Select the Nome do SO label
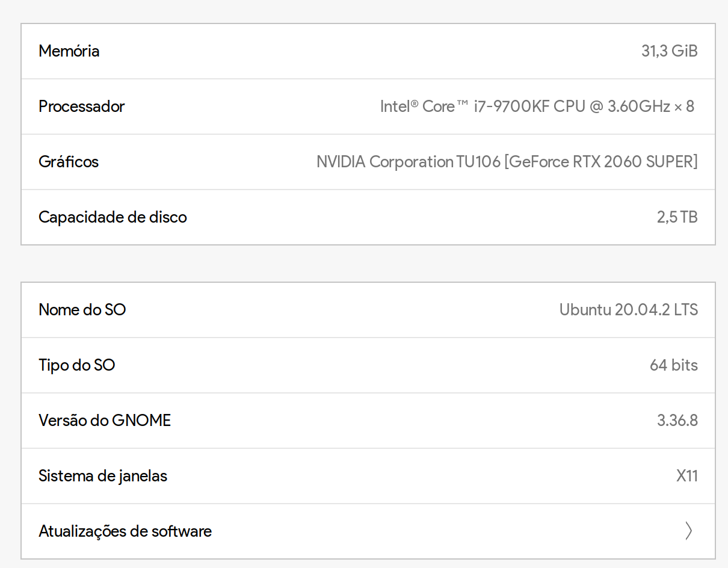The image size is (728, 568). [82, 310]
